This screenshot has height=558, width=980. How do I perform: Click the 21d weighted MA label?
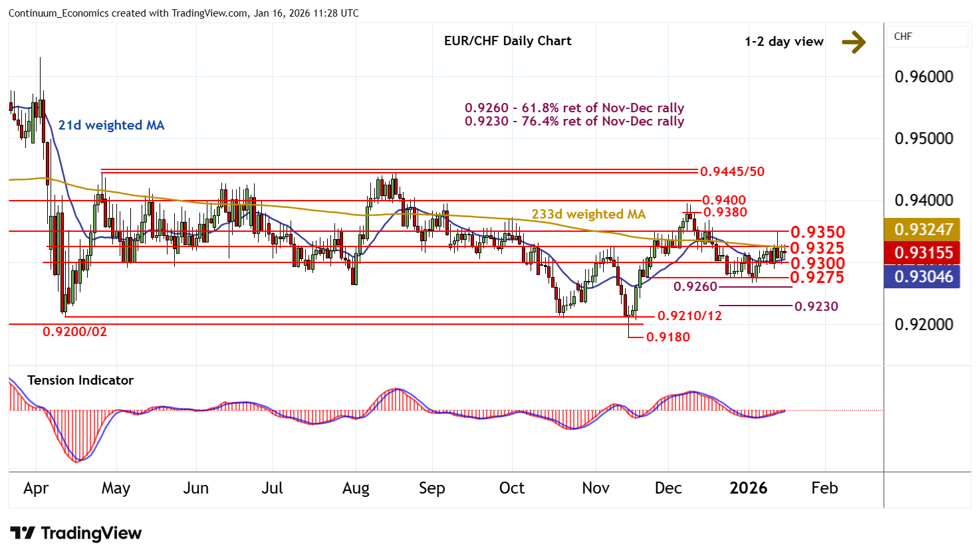coord(111,126)
